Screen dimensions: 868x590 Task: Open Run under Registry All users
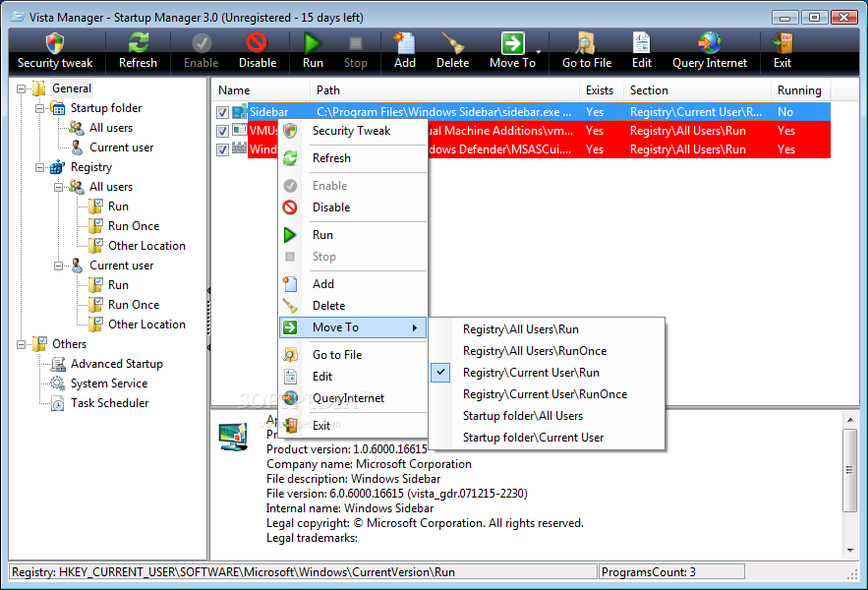119,206
